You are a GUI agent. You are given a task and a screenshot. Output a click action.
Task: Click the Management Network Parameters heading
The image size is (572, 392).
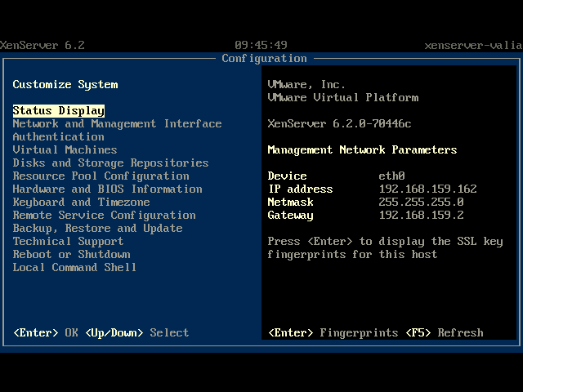point(362,150)
